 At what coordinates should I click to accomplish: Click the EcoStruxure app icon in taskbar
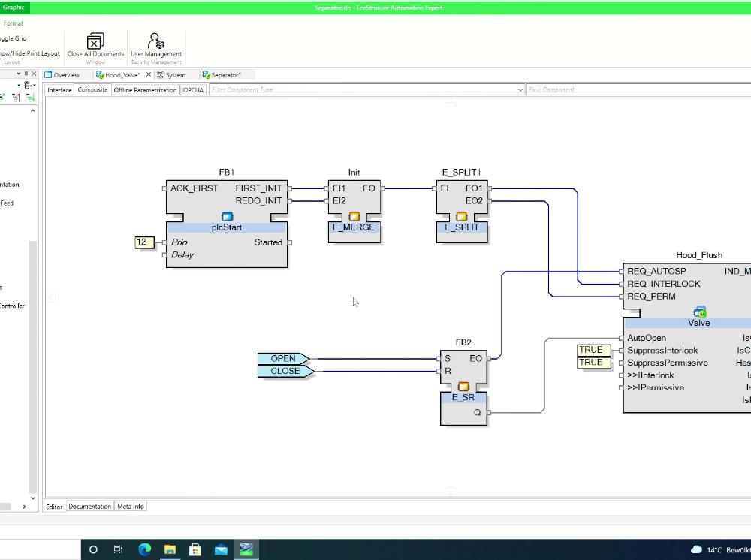coord(246,549)
